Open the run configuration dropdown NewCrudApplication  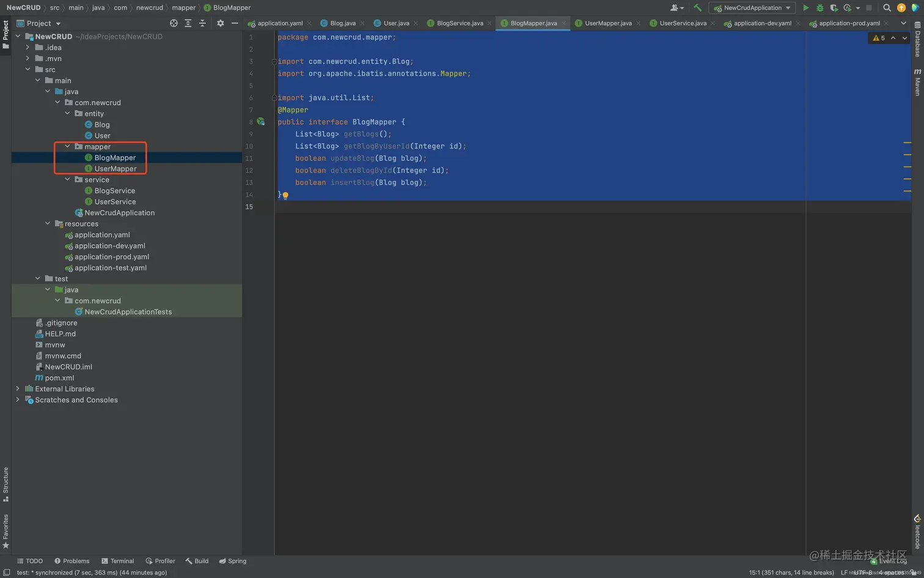click(752, 8)
